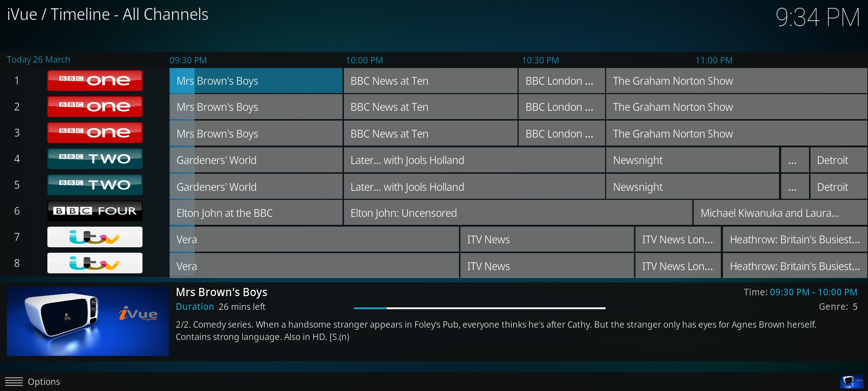The image size is (868, 391).
Task: Choose The Graham Norton Show on channel 2
Action: (x=736, y=107)
